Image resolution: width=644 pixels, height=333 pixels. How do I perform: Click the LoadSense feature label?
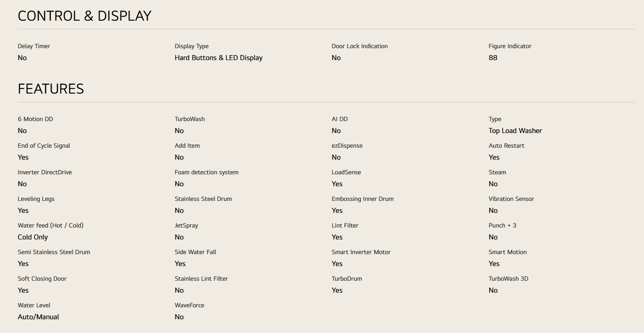click(346, 172)
